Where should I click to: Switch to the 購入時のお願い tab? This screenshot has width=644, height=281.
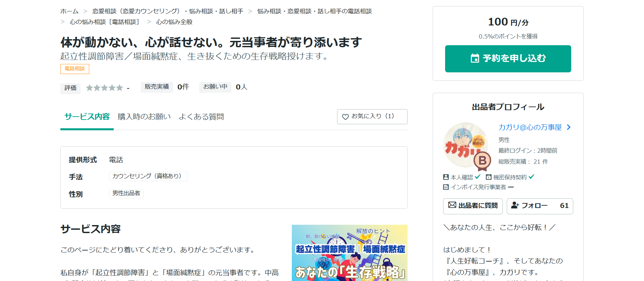pos(144,117)
